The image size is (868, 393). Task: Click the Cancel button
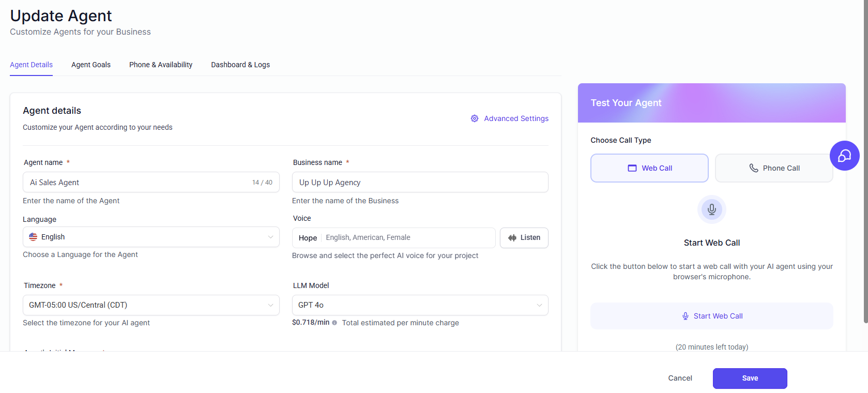point(680,379)
